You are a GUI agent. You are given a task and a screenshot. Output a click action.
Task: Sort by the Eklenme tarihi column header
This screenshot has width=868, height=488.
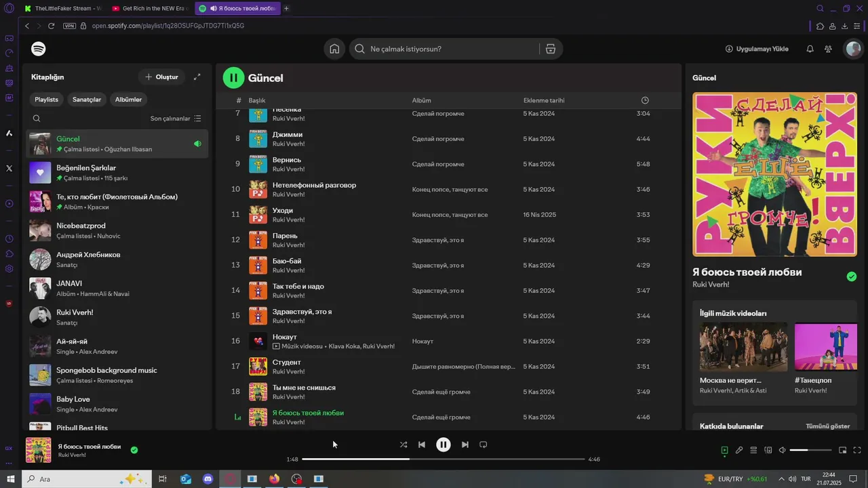point(544,100)
